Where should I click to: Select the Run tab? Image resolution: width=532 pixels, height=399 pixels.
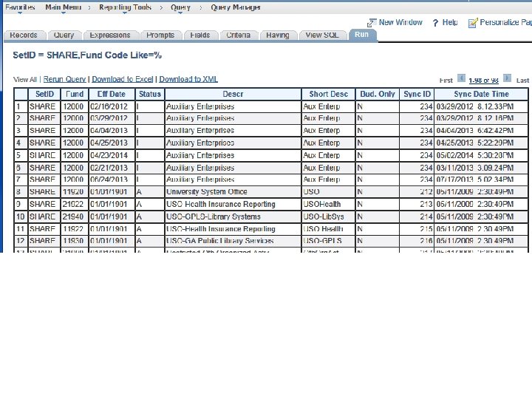coord(361,35)
